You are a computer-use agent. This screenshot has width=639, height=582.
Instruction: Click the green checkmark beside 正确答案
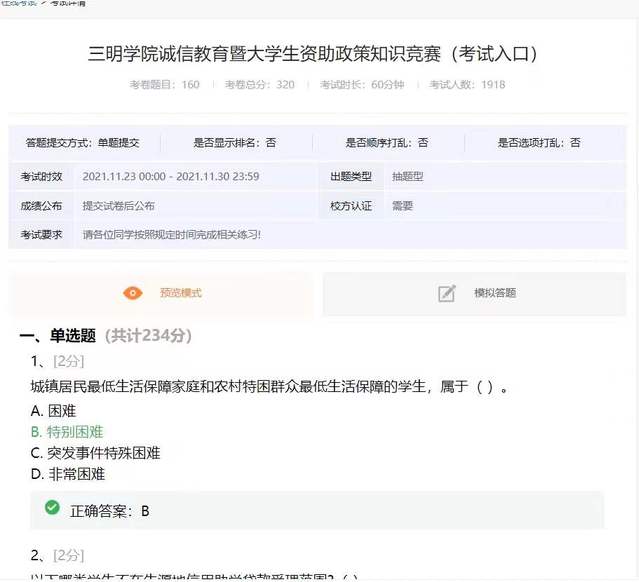point(52,509)
